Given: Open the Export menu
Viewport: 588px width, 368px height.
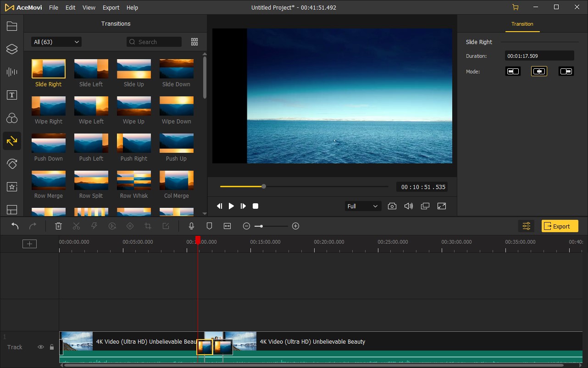Looking at the screenshot, I should tap(111, 8).
